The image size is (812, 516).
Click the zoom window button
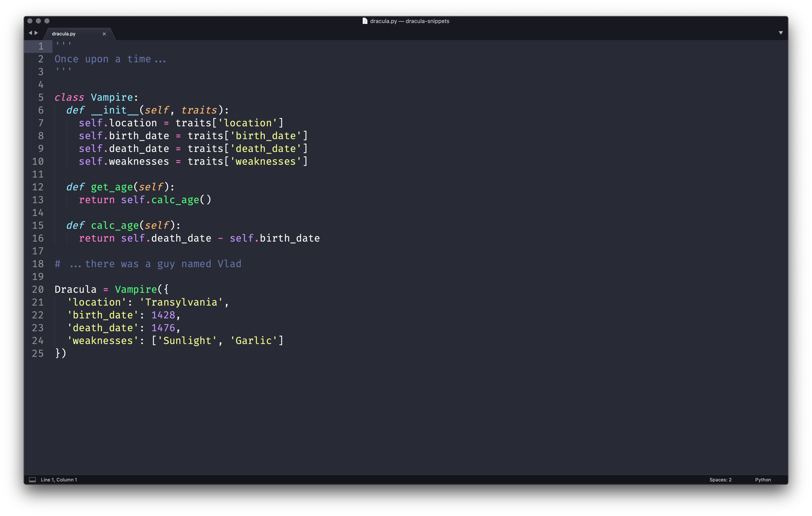pos(47,21)
